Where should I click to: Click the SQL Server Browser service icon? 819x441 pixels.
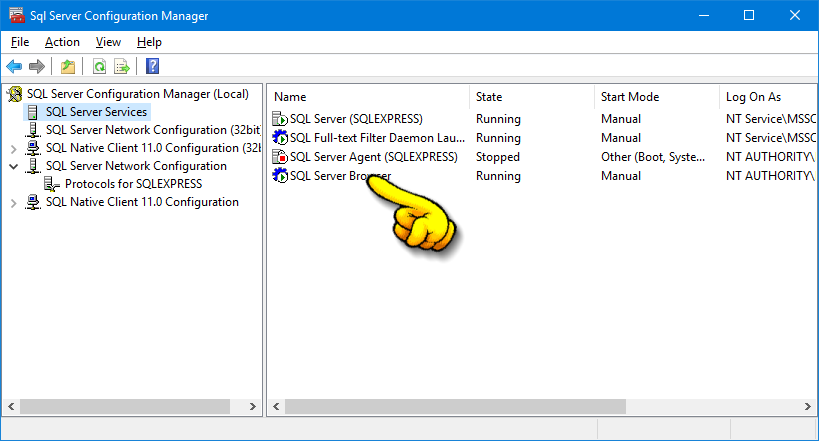tap(280, 176)
